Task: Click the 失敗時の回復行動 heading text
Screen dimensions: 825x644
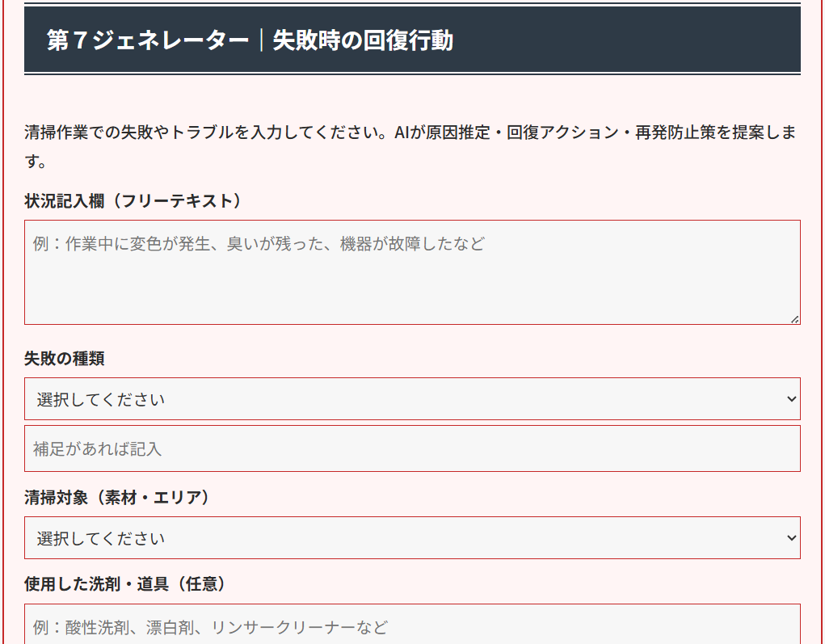Action: tap(363, 40)
